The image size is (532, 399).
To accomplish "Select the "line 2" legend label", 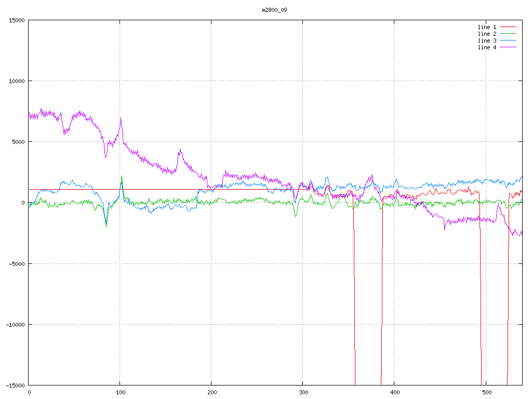I will coord(487,34).
